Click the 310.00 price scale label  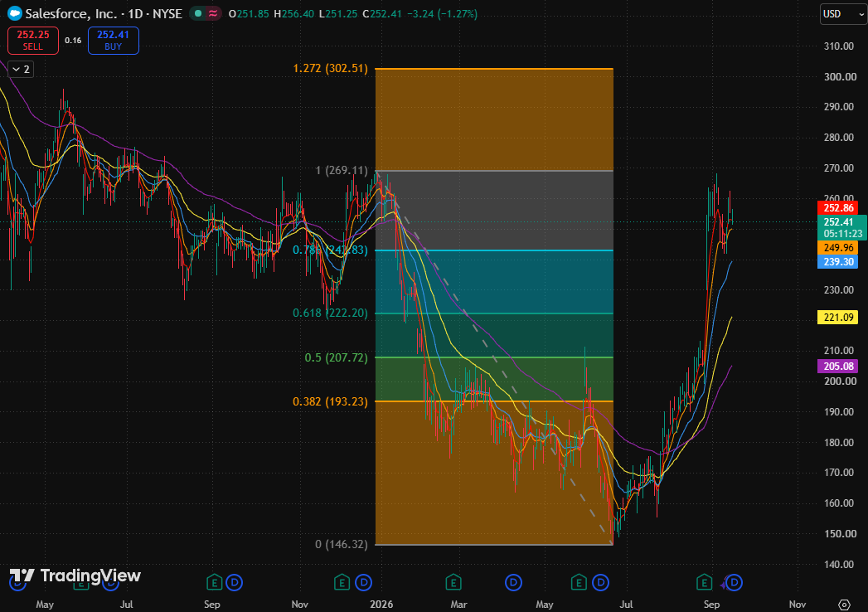click(839, 46)
